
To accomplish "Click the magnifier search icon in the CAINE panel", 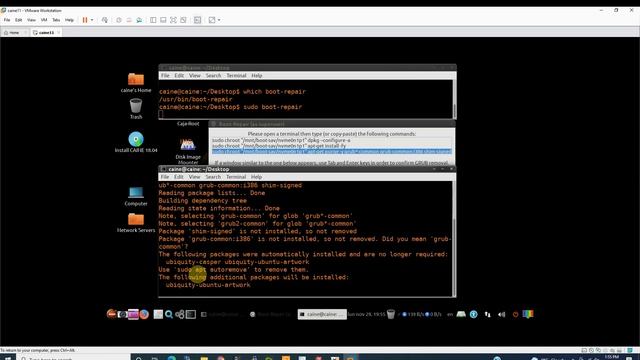I will 169,314.
